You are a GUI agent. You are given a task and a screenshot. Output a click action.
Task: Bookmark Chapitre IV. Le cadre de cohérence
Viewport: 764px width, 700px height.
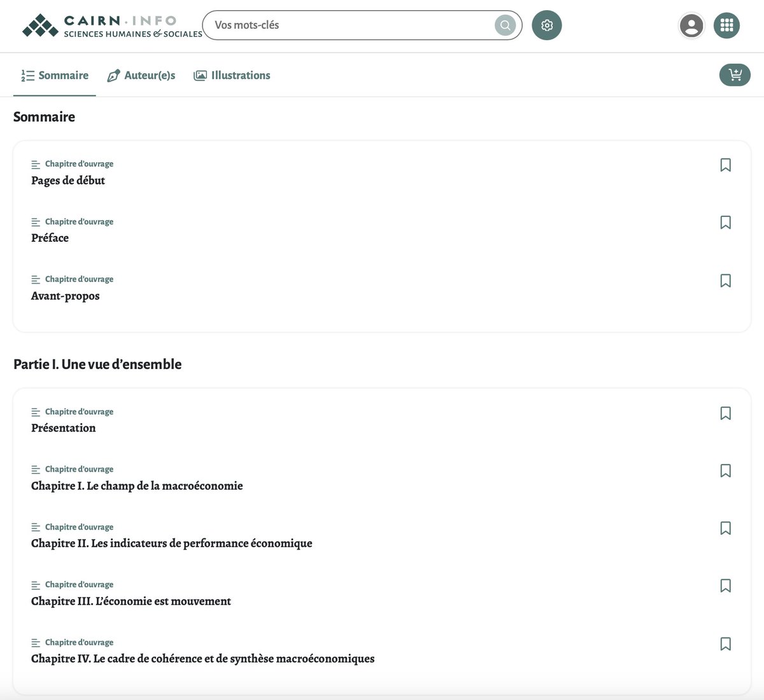tap(725, 643)
